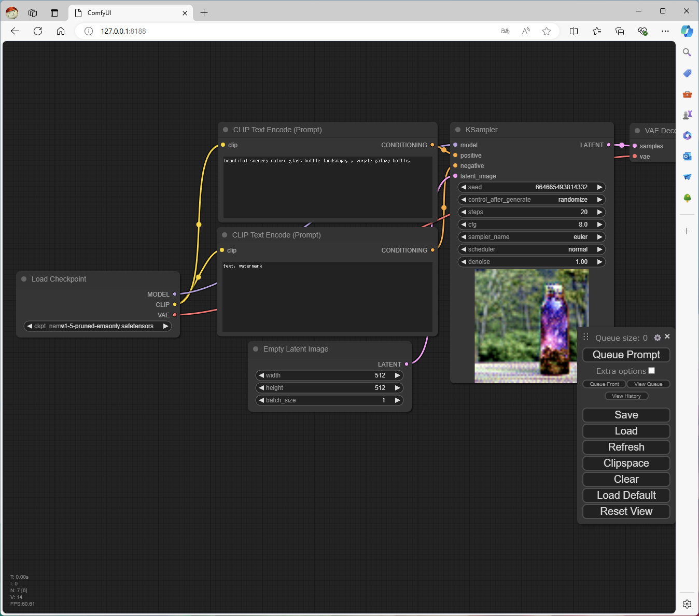This screenshot has width=699, height=616.
Task: Open sidebar settings gear
Action: (x=687, y=604)
